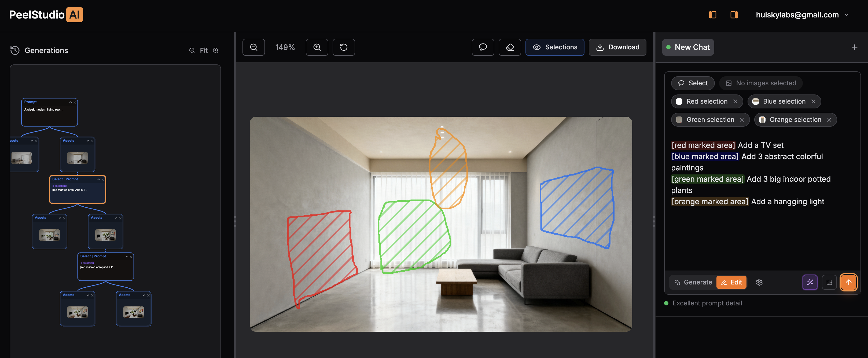The image size is (868, 358).
Task: Reset canvas view with rotate arrow icon
Action: pyautogui.click(x=343, y=47)
